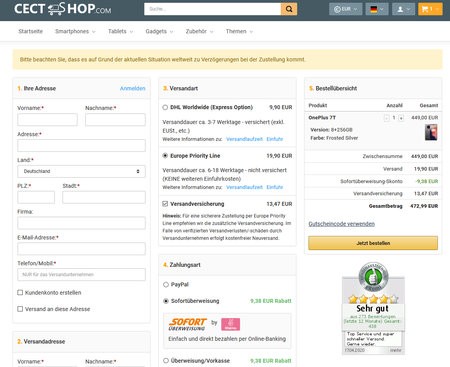Open the user account icon menu

[403, 9]
